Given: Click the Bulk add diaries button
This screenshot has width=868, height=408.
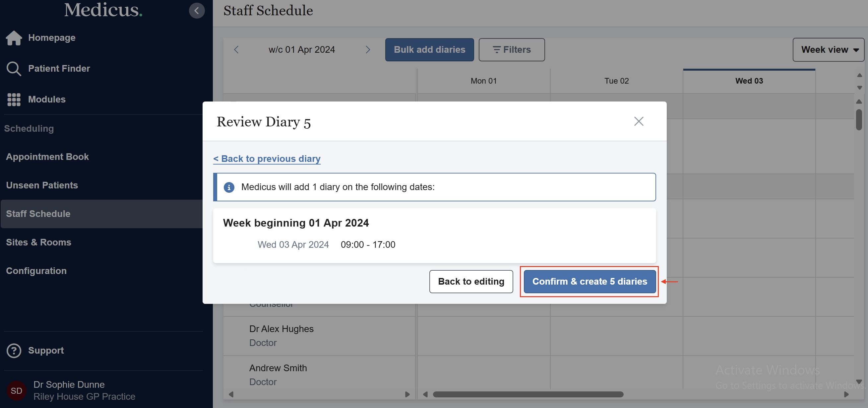Looking at the screenshot, I should 429,50.
